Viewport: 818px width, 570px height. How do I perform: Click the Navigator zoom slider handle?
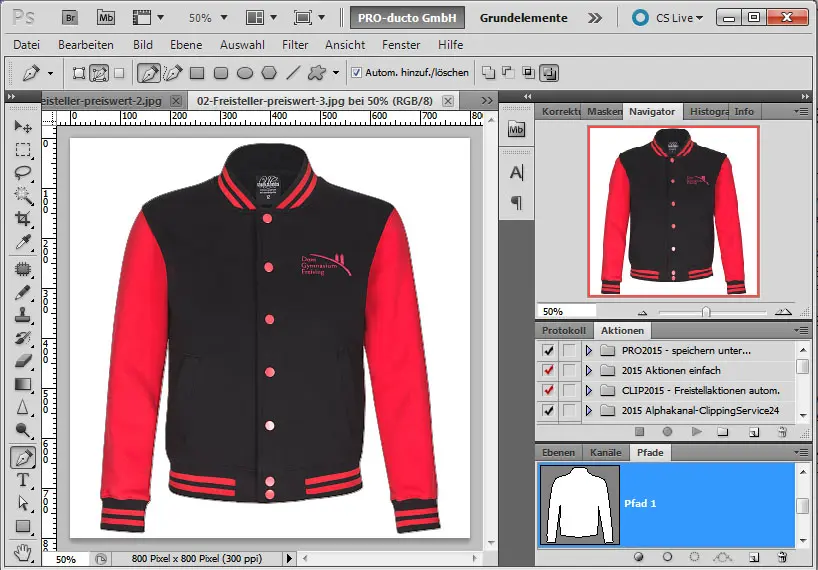coord(706,312)
